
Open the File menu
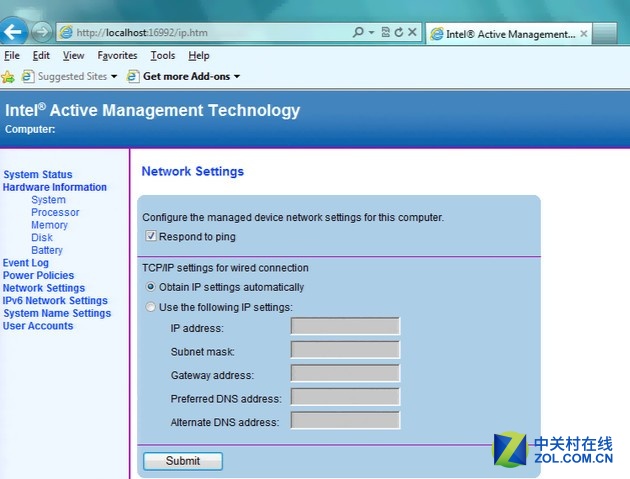click(12, 55)
